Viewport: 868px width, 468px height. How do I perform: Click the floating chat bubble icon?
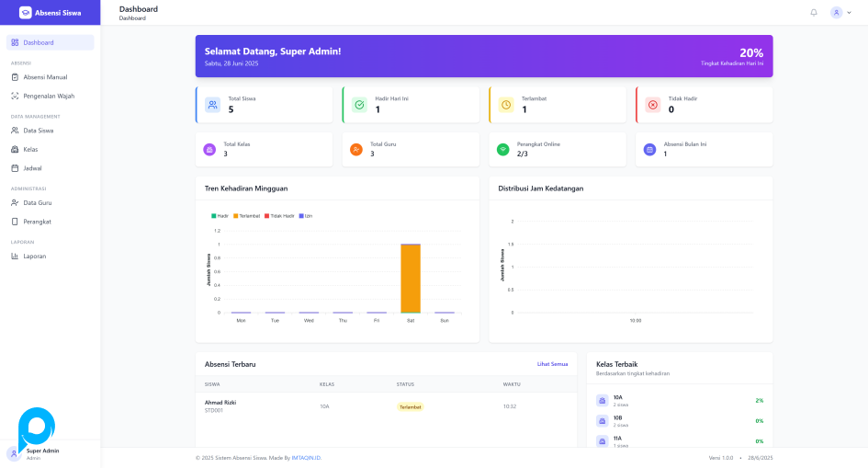pos(37,428)
